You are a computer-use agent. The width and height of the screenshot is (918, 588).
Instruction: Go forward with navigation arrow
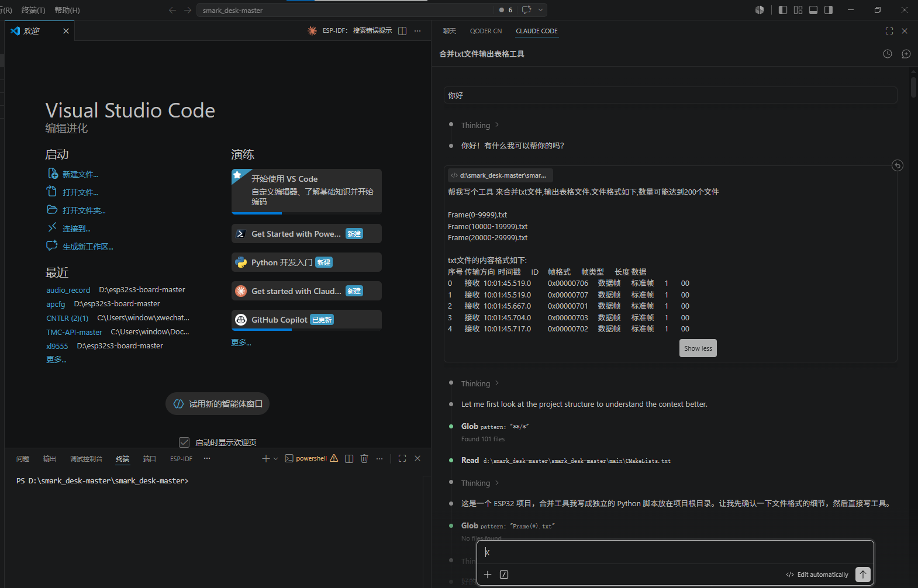pyautogui.click(x=188, y=10)
